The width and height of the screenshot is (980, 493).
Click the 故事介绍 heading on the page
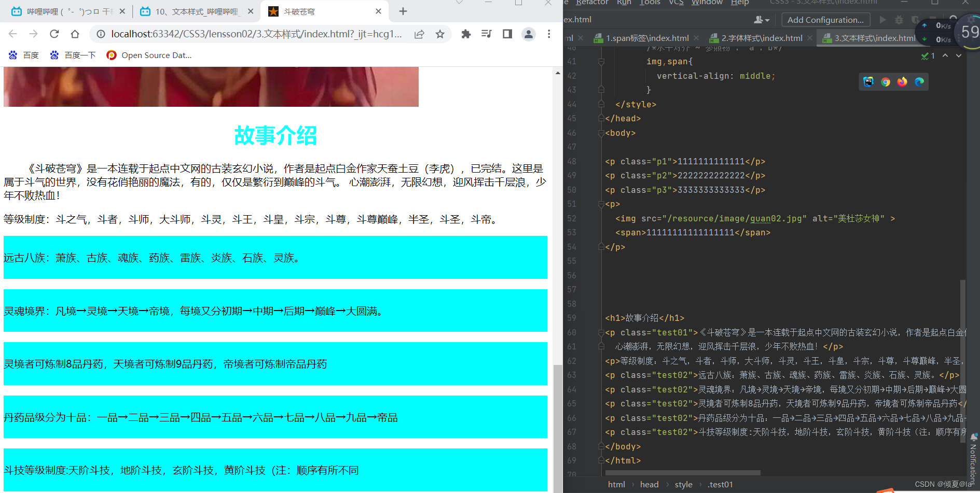[275, 135]
